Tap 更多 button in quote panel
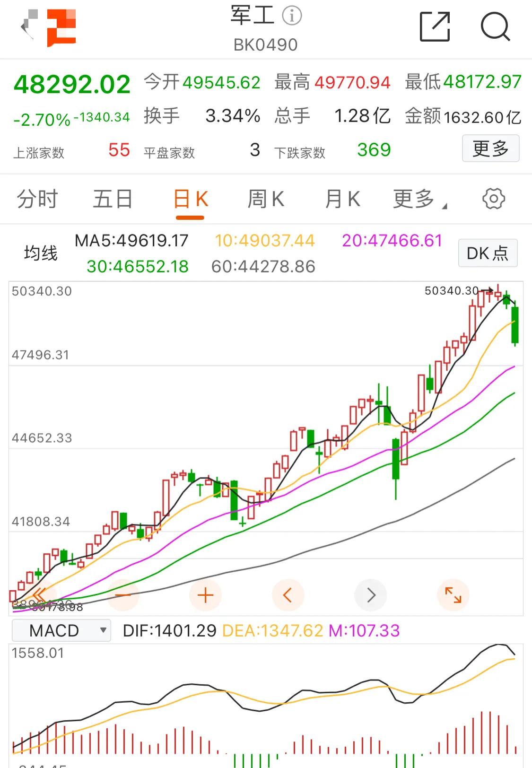This screenshot has height=768, width=532. pos(490,148)
